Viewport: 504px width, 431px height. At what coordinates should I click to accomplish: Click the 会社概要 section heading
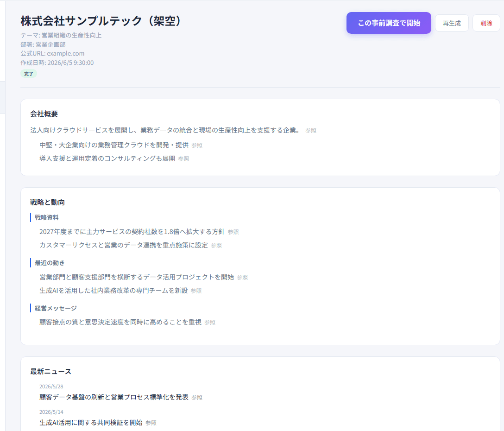click(x=44, y=114)
